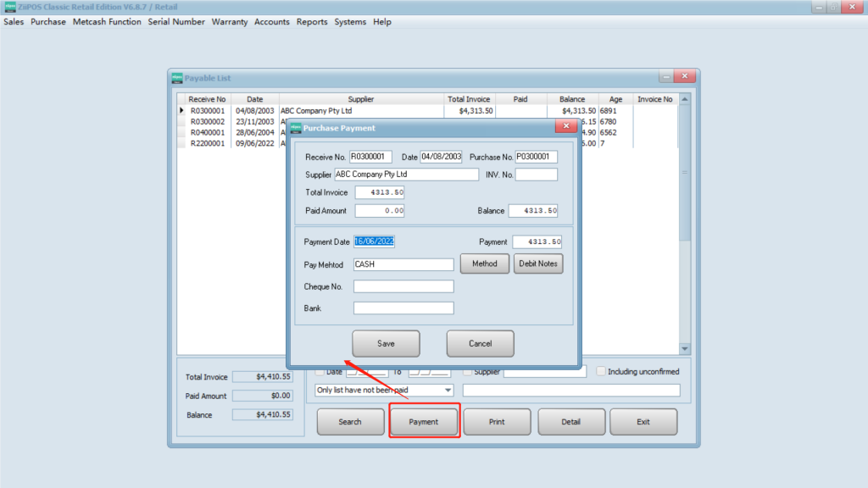
Task: Tick the Date filter checkbox
Action: coord(320,371)
